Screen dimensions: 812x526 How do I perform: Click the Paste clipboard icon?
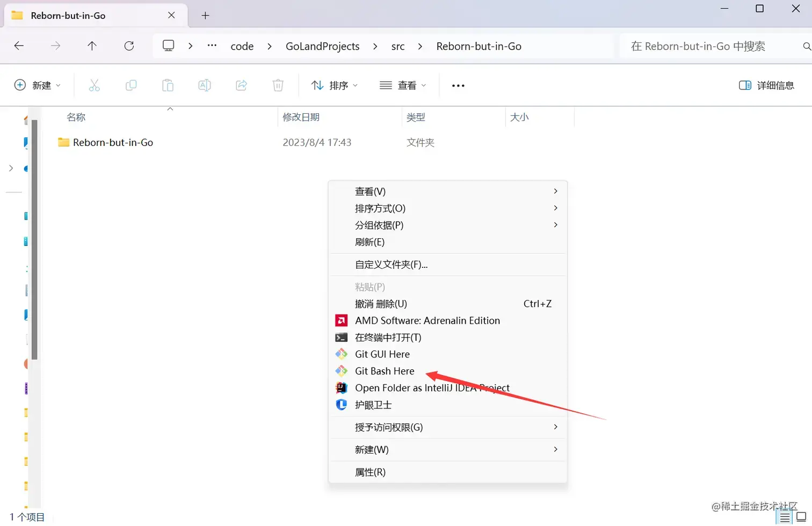click(x=168, y=85)
